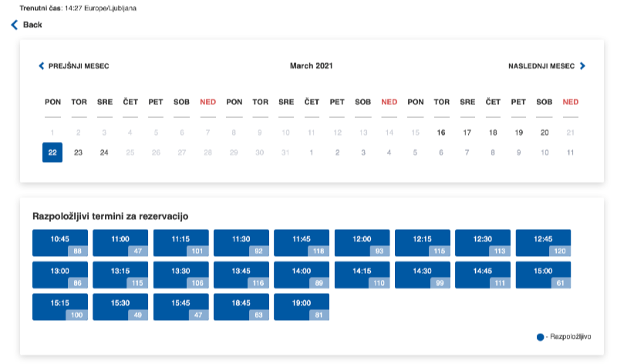Select the 11:30 time slot
617x364 pixels.
point(241,243)
